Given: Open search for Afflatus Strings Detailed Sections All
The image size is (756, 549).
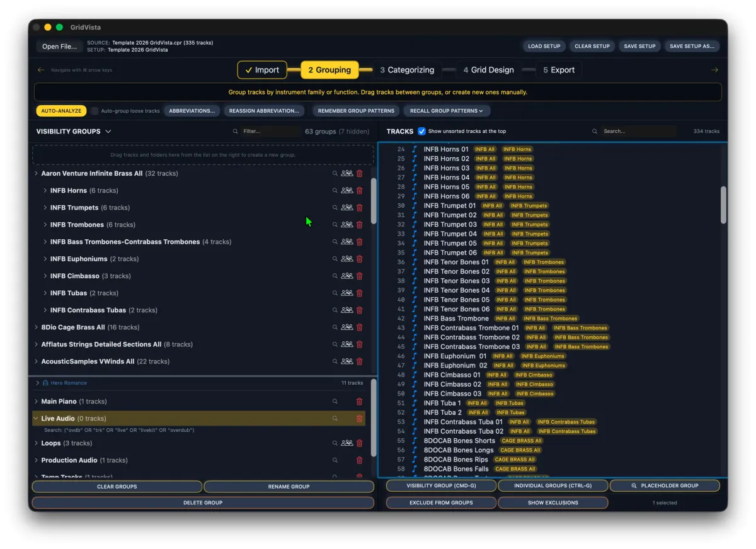Looking at the screenshot, I should 335,344.
